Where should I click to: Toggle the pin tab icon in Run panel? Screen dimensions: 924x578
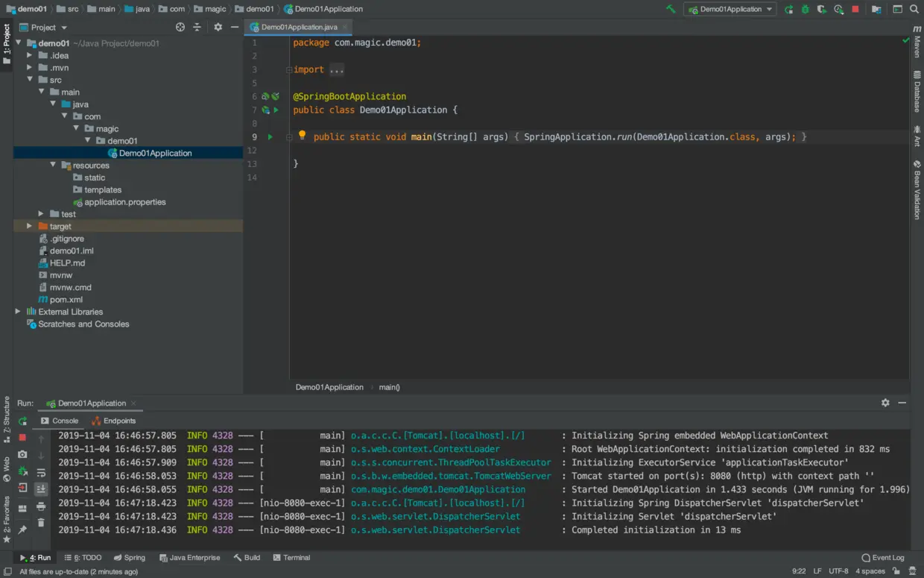[x=22, y=530]
